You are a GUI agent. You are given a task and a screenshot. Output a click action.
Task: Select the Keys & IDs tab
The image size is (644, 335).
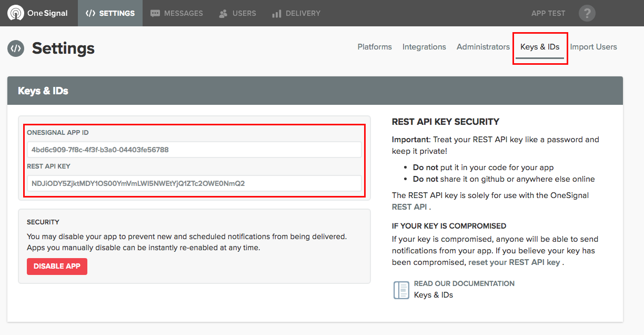tap(540, 47)
